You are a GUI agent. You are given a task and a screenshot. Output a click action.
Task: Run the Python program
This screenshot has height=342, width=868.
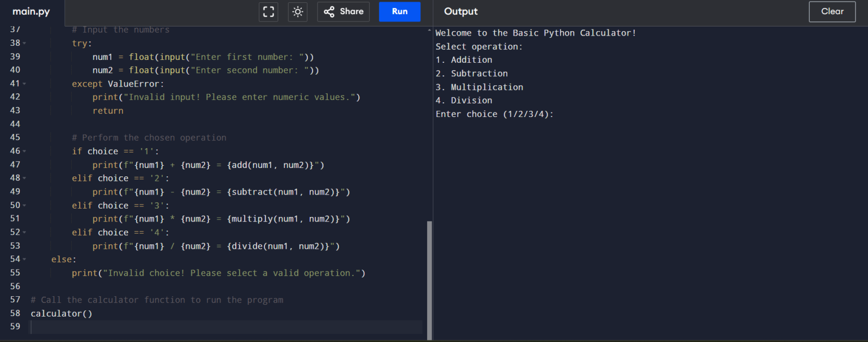(400, 12)
